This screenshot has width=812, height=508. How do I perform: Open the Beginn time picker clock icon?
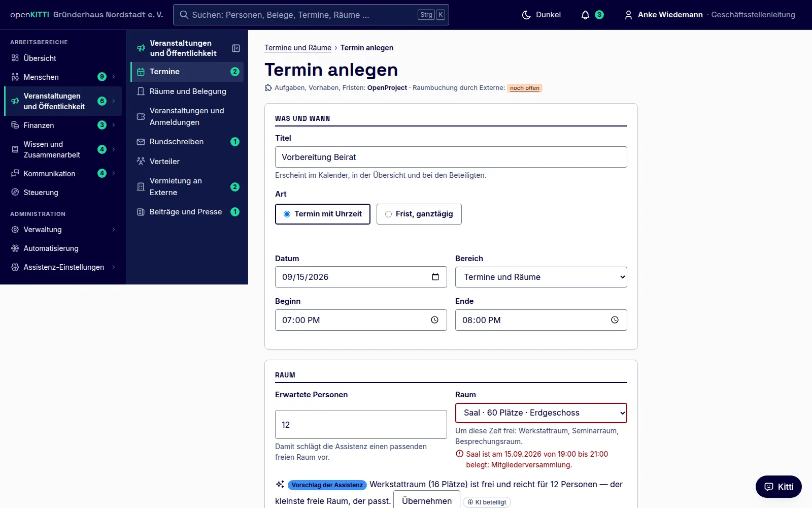pos(435,320)
